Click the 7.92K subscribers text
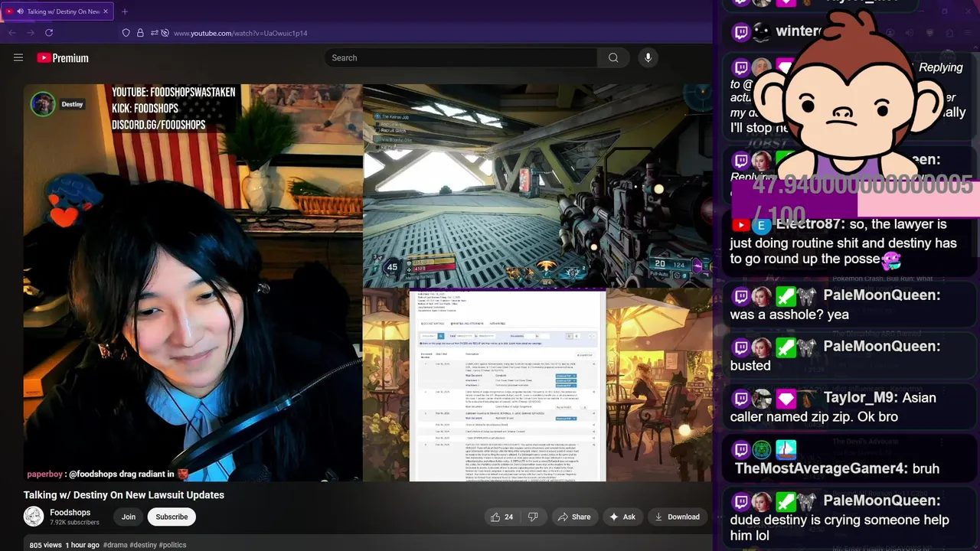This screenshot has height=551, width=980. [74, 523]
